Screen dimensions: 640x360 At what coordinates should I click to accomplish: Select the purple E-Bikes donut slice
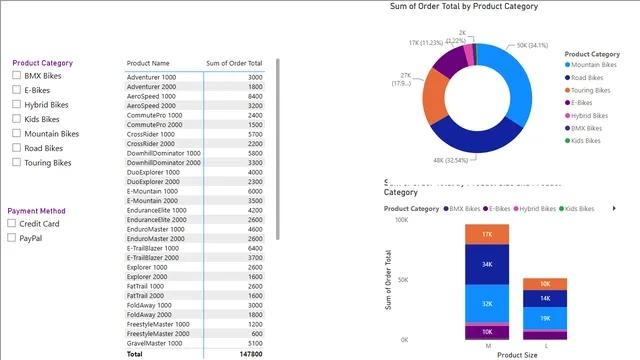click(x=451, y=62)
